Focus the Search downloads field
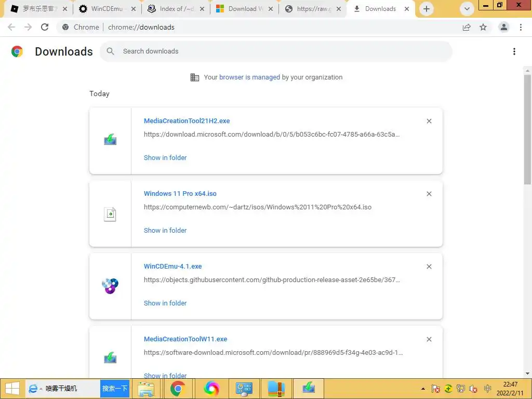 click(x=276, y=51)
